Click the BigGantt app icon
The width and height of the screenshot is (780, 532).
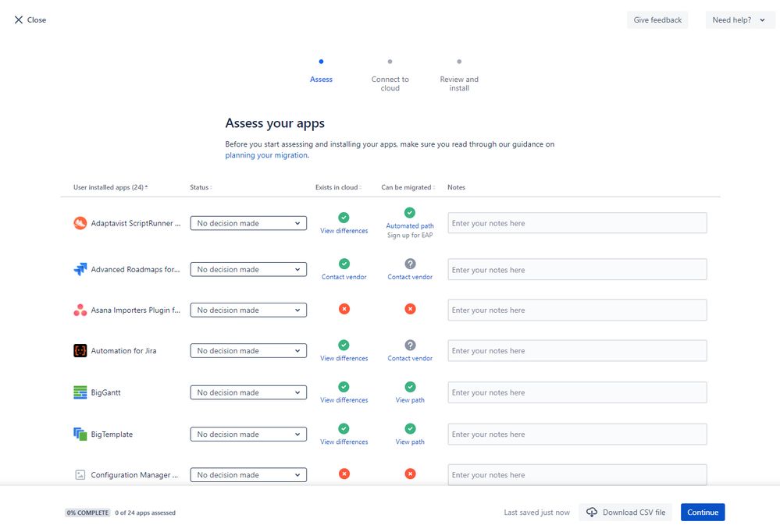pos(80,392)
